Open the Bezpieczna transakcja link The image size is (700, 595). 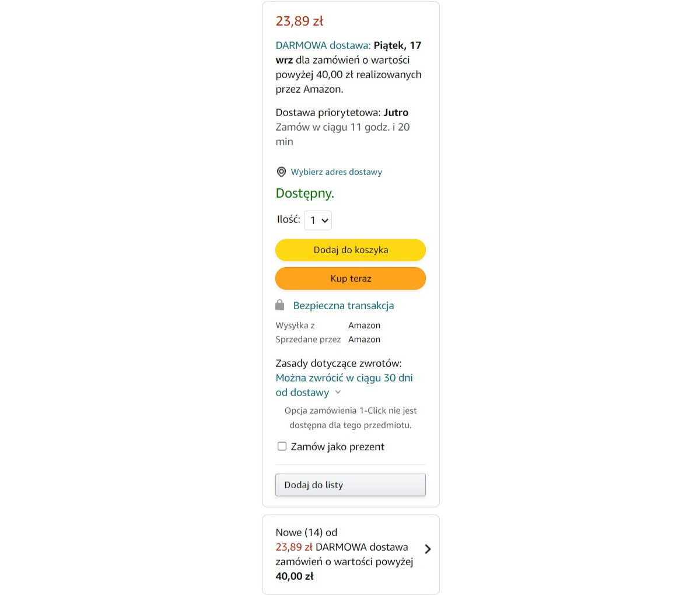click(344, 305)
